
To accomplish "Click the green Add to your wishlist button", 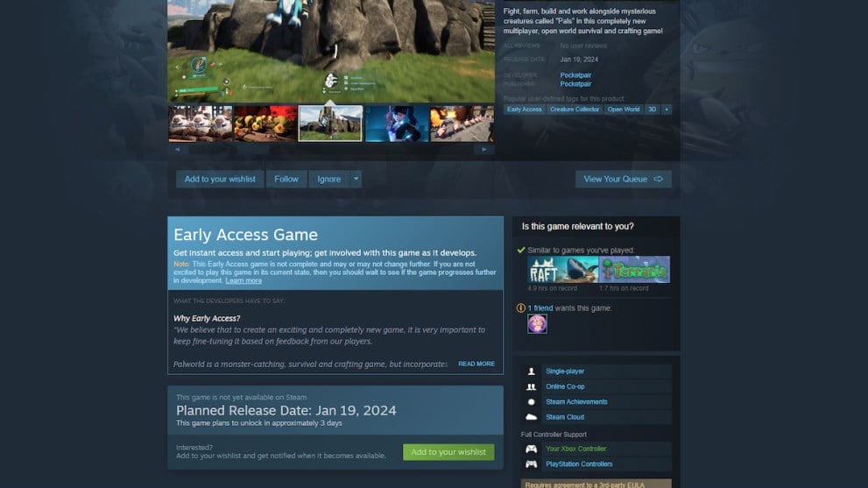I will [448, 452].
